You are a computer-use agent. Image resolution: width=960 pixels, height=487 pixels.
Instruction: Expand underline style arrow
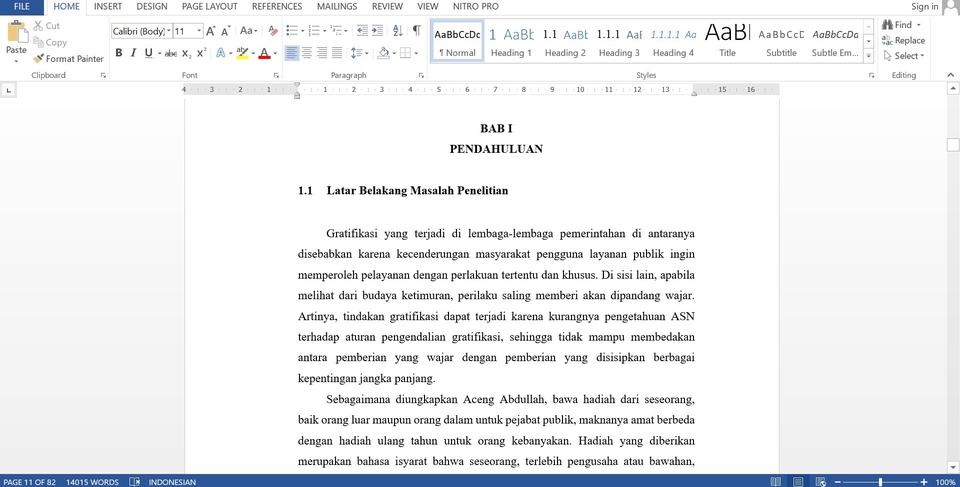point(159,53)
